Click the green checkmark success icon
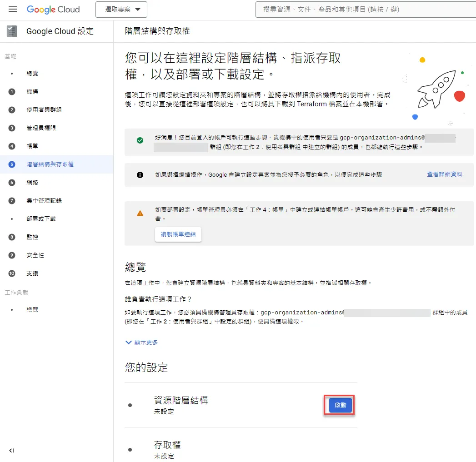The image size is (476, 462). click(140, 140)
